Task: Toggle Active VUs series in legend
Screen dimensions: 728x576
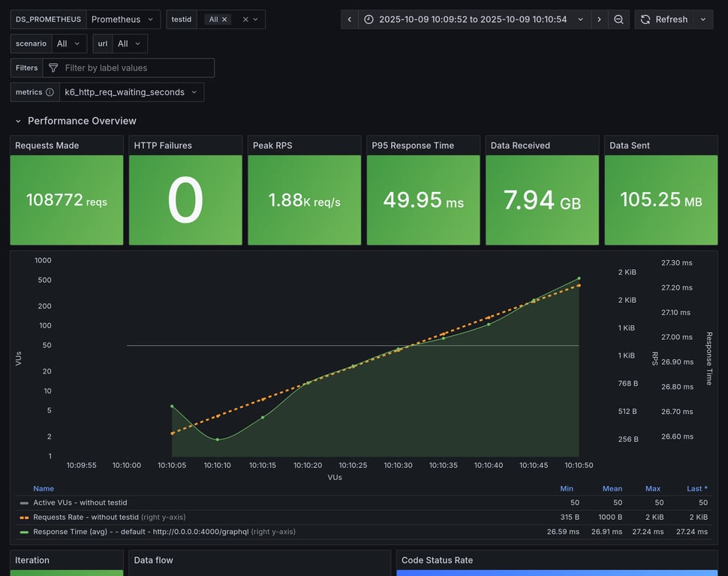Action: pyautogui.click(x=80, y=502)
